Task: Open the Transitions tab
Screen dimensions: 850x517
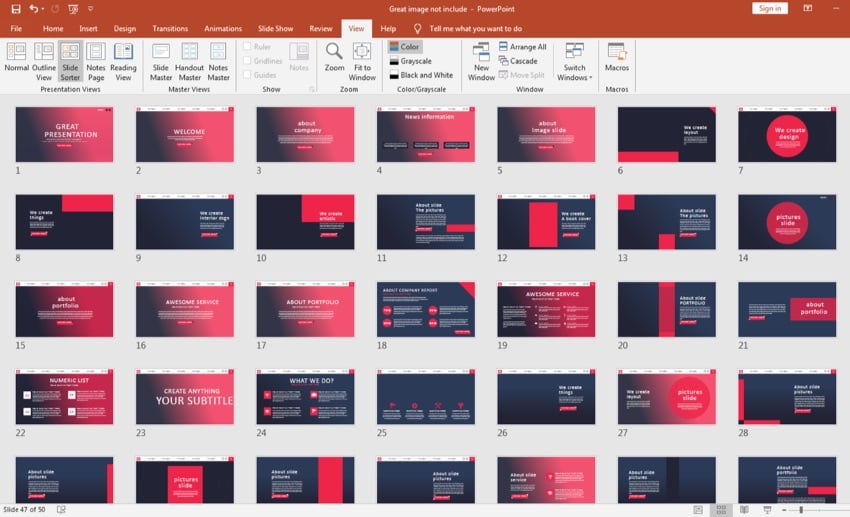Action: (170, 29)
